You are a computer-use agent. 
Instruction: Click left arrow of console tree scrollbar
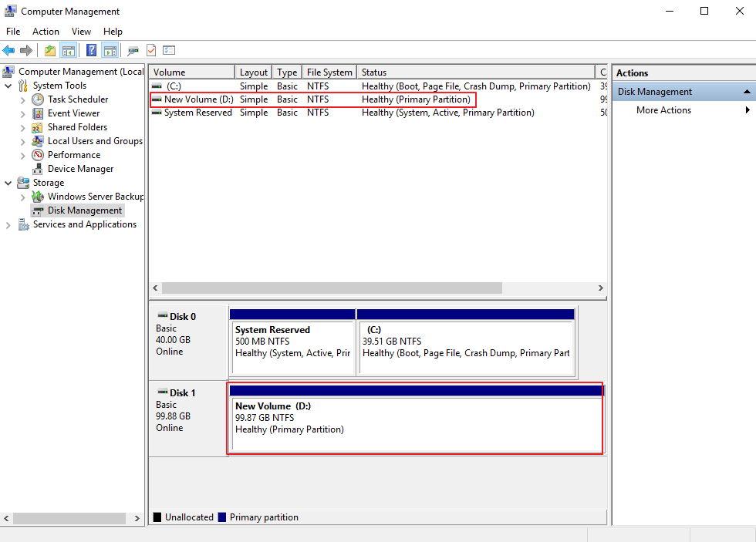coord(6,518)
